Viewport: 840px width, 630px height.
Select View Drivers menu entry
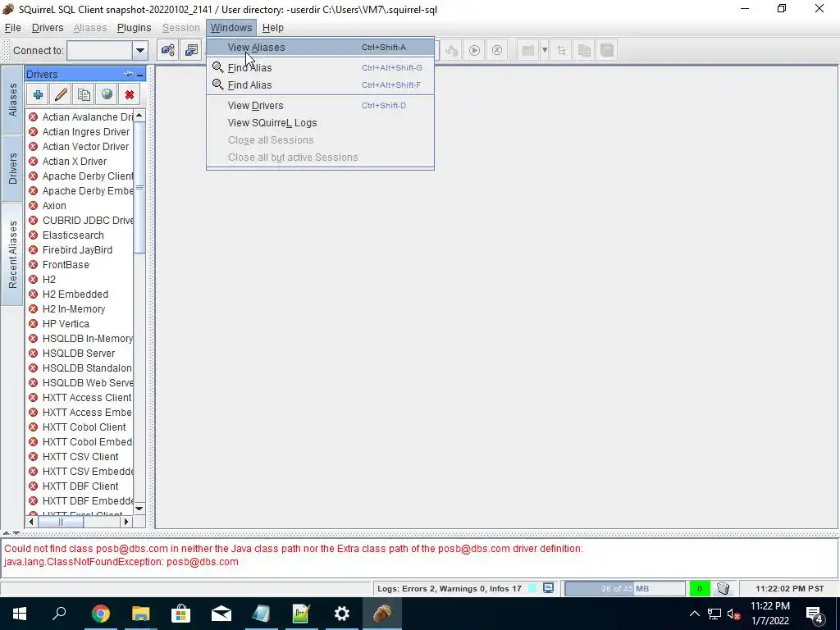click(320, 106)
